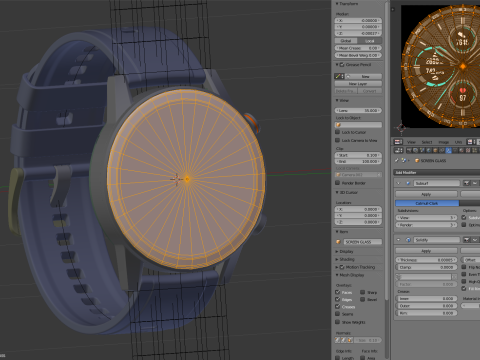Click the invert vertex group icon

pyautogui.click(x=454, y=277)
